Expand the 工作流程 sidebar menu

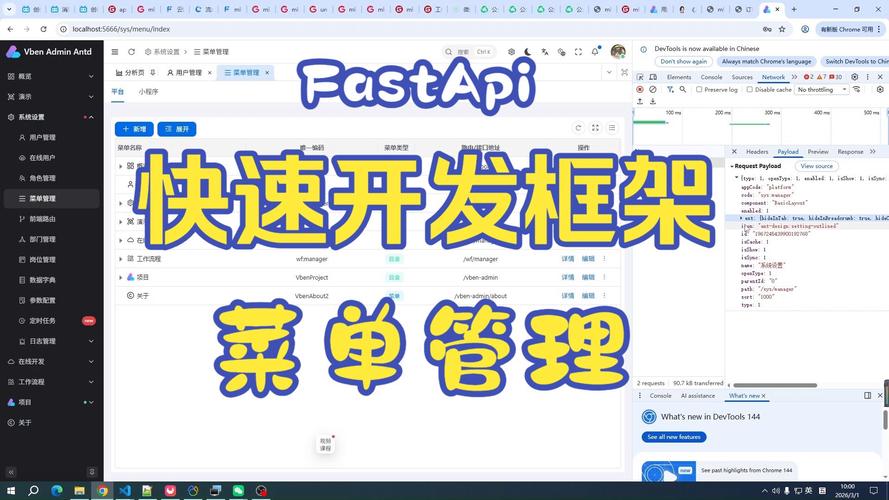click(x=52, y=382)
